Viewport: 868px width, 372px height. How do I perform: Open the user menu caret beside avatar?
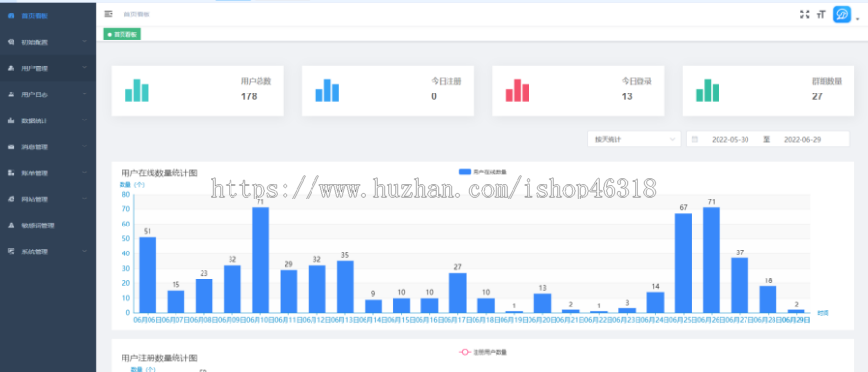pos(857,18)
